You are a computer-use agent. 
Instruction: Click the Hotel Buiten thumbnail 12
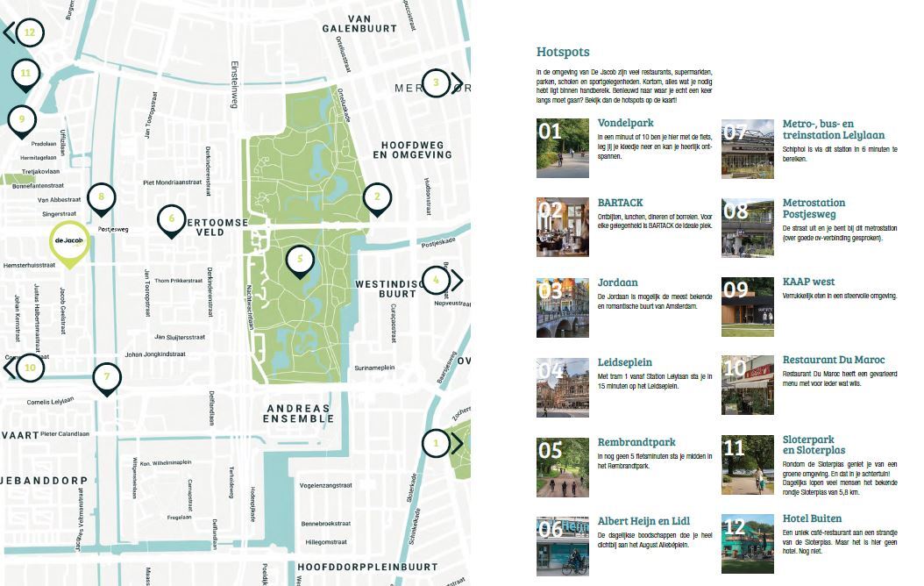747,545
